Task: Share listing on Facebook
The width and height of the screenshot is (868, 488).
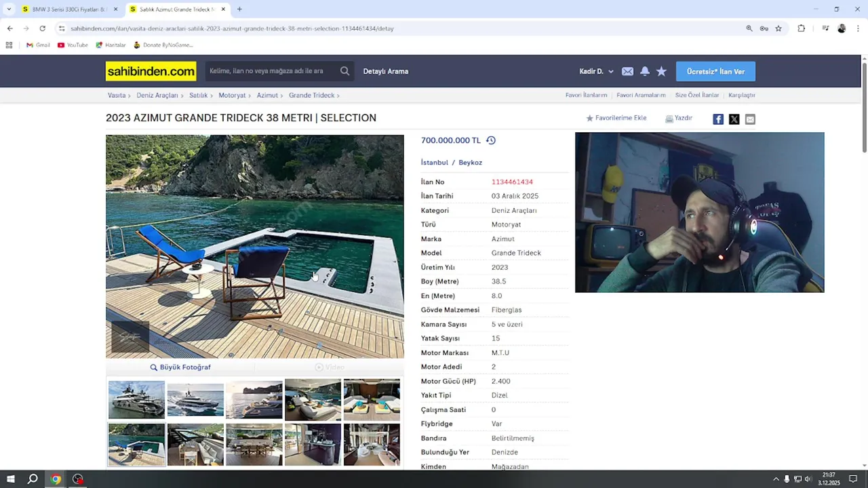Action: pyautogui.click(x=718, y=119)
